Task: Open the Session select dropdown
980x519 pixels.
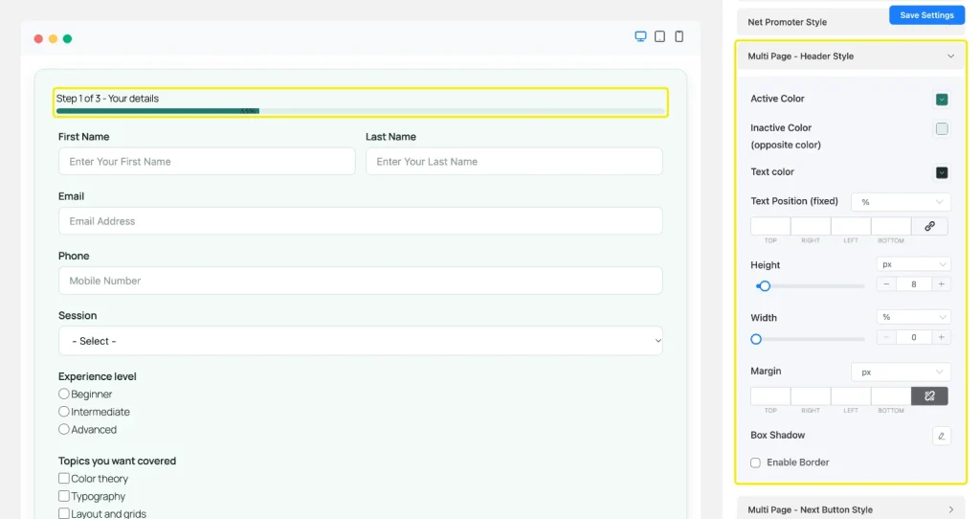Action: pyautogui.click(x=361, y=341)
